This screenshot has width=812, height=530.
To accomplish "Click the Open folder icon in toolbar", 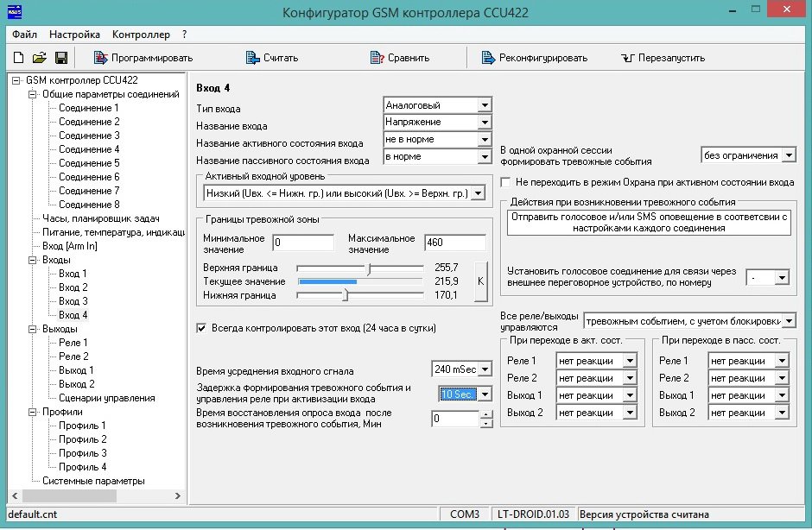I will tap(39, 58).
